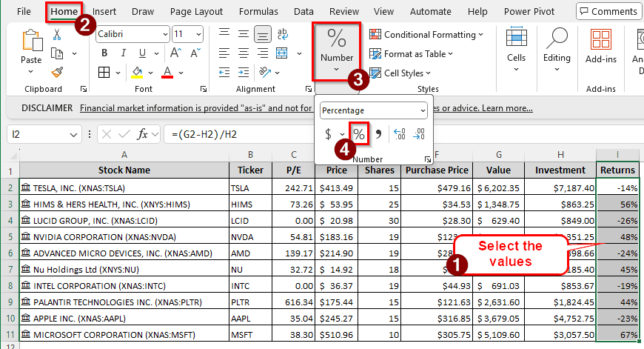
Task: Toggle Wrap Text icon
Action: click(283, 33)
